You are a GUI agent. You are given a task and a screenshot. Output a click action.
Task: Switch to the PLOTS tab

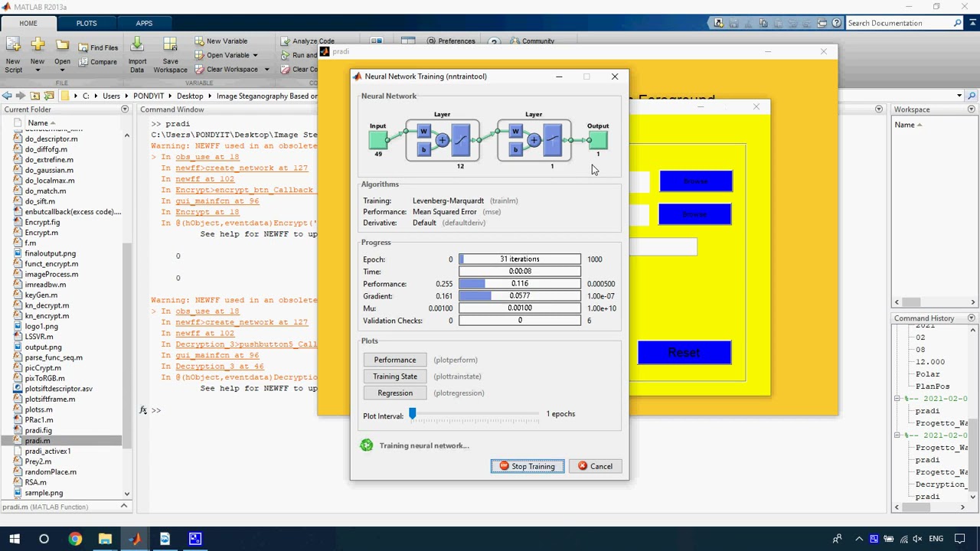[87, 23]
